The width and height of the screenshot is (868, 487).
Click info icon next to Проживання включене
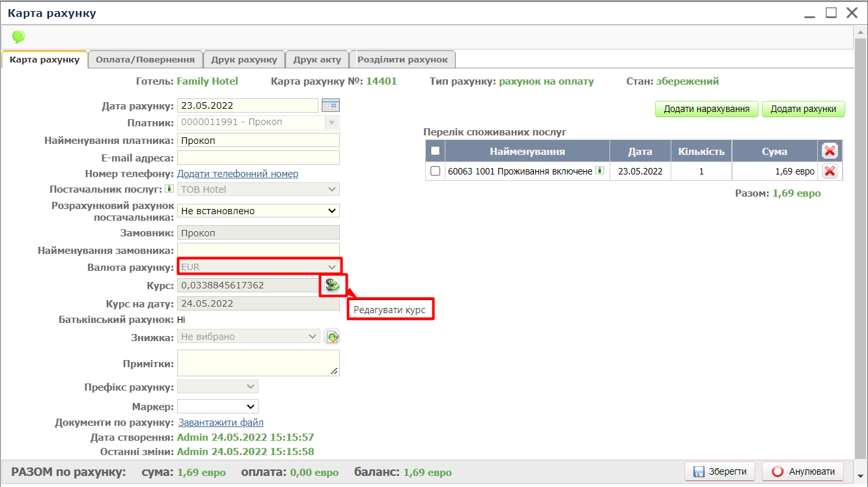tap(599, 171)
